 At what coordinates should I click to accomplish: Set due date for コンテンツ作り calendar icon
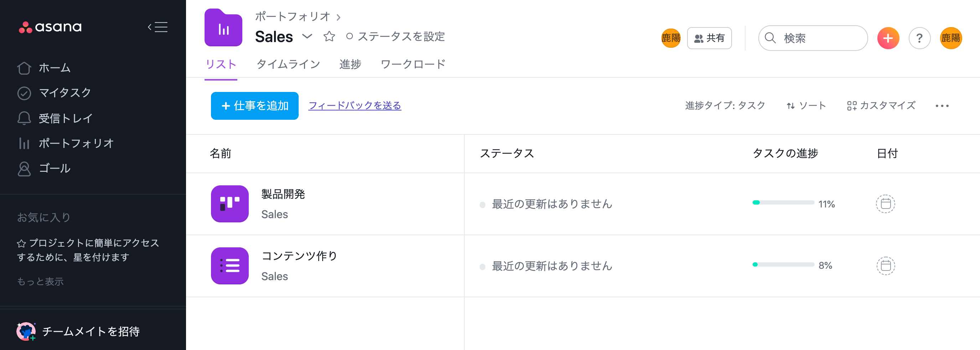click(885, 266)
